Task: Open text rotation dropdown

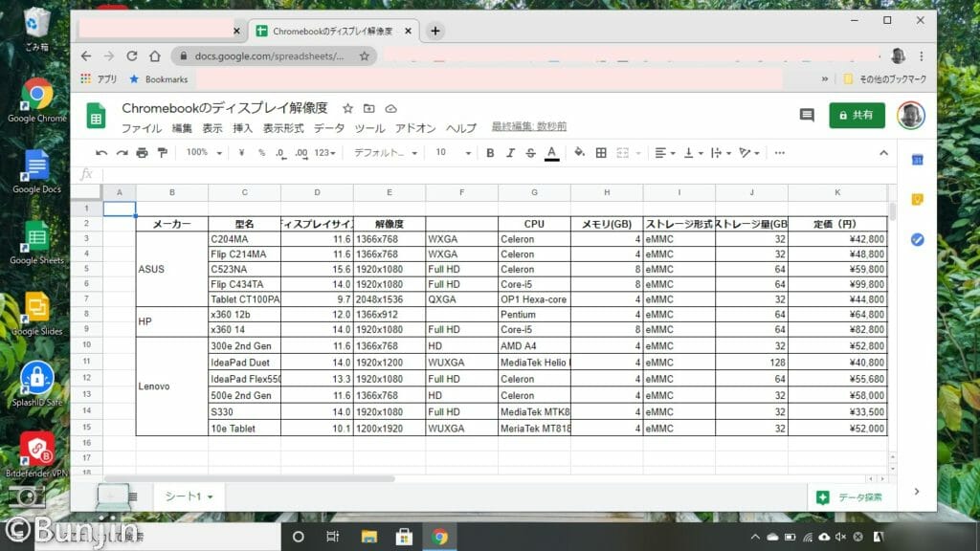Action: tap(748, 153)
